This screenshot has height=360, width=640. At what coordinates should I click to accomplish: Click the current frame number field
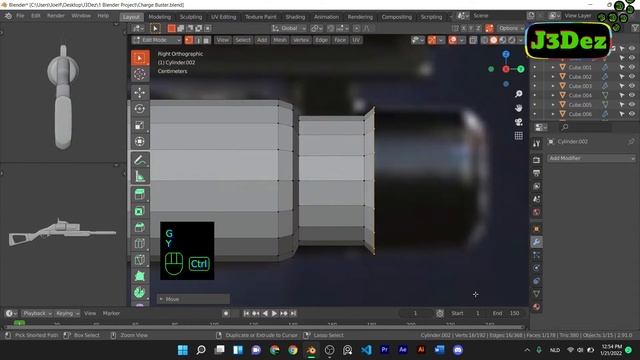[x=416, y=313]
